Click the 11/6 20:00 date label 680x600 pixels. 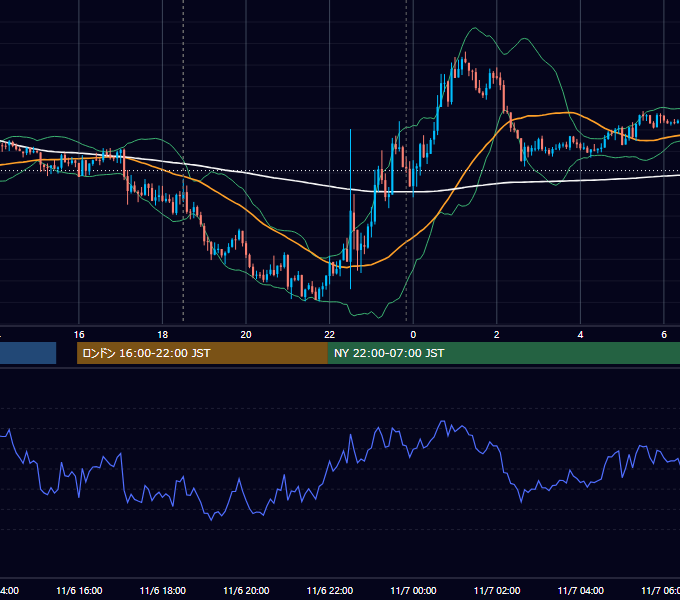[x=246, y=590]
